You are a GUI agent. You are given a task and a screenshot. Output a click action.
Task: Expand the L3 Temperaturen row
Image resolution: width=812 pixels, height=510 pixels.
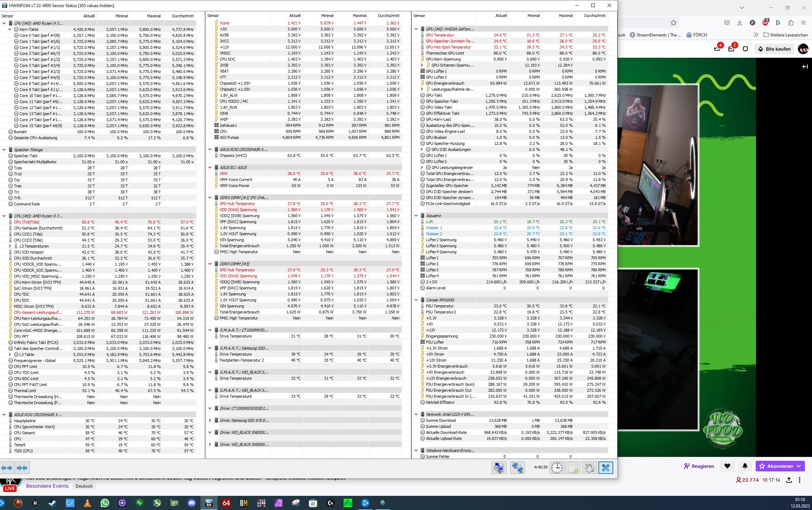pyautogui.click(x=10, y=246)
